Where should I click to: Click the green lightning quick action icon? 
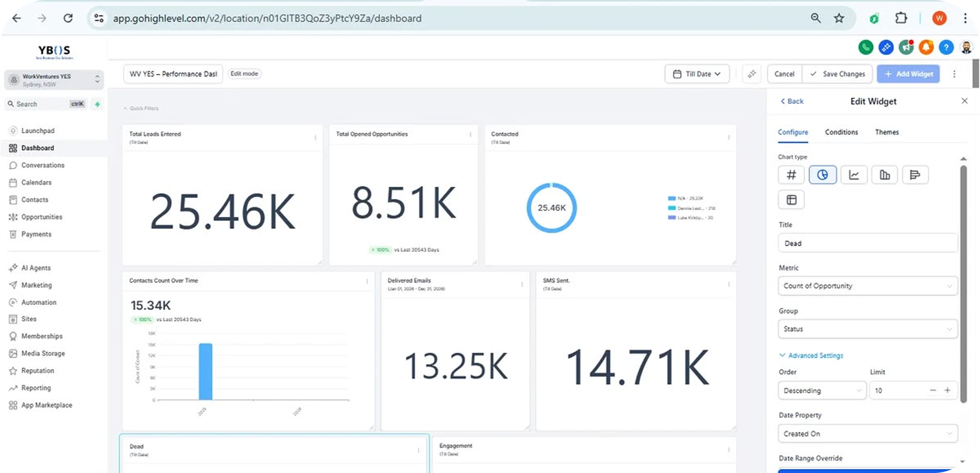pyautogui.click(x=97, y=104)
